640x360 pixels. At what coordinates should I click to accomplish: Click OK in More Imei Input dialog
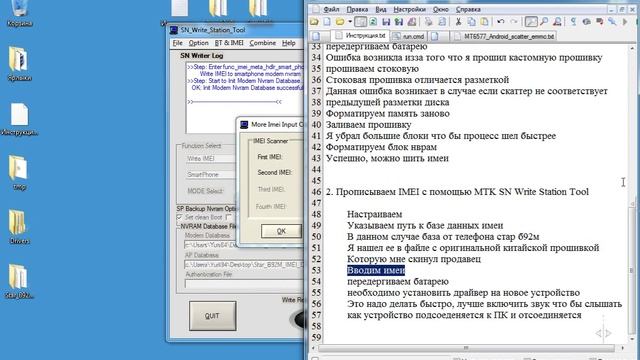[281, 231]
